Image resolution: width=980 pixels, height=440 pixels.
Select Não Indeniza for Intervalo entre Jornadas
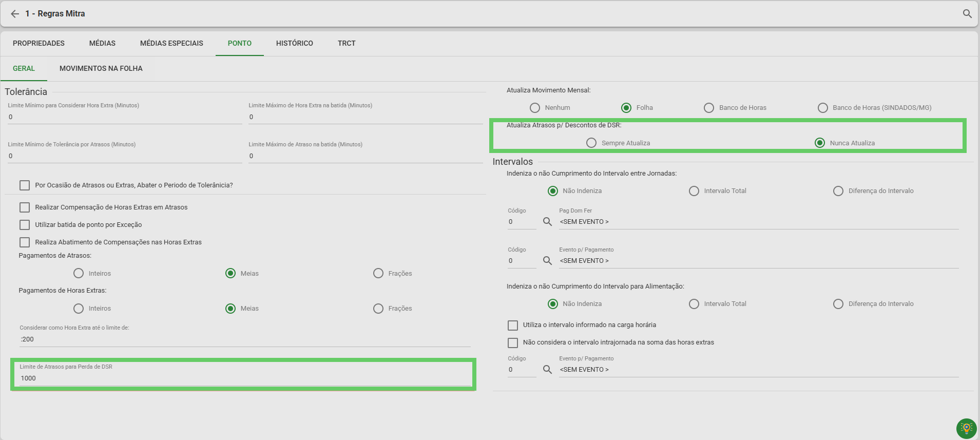(x=553, y=191)
